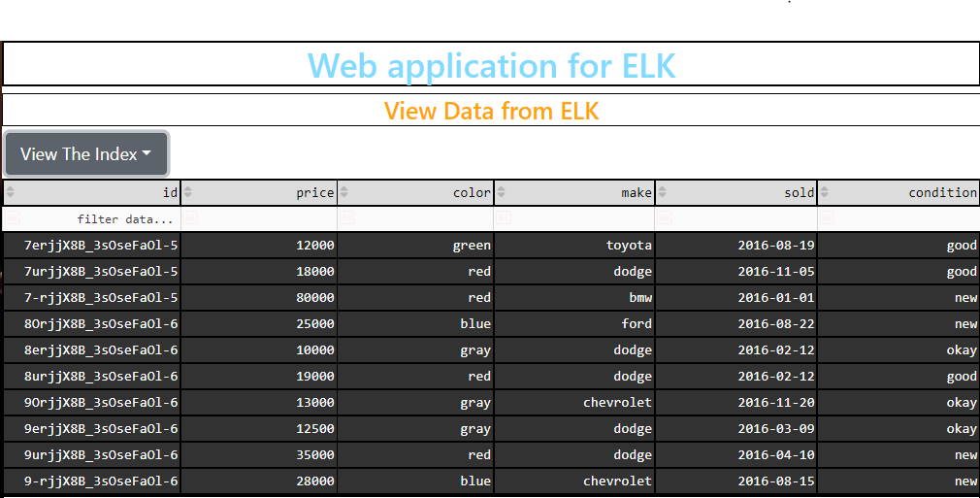Select the sold column header
The width and height of the screenshot is (980, 498).
(736, 192)
